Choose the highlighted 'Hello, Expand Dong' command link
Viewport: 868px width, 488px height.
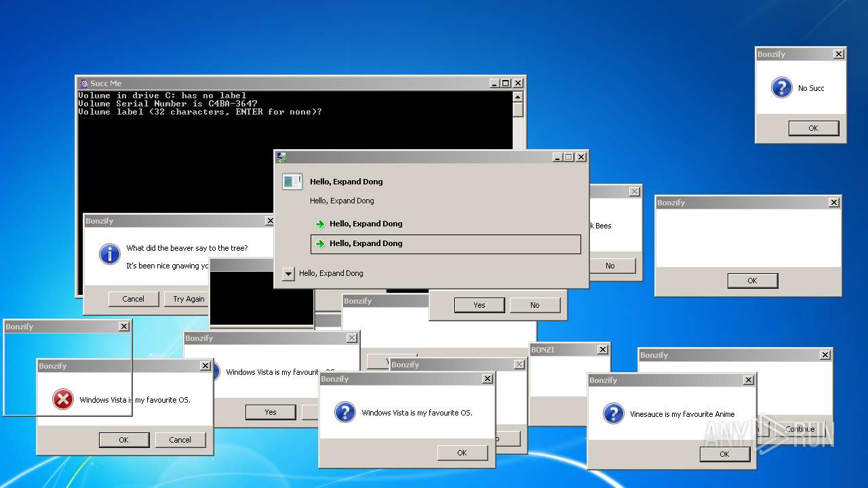coord(446,244)
